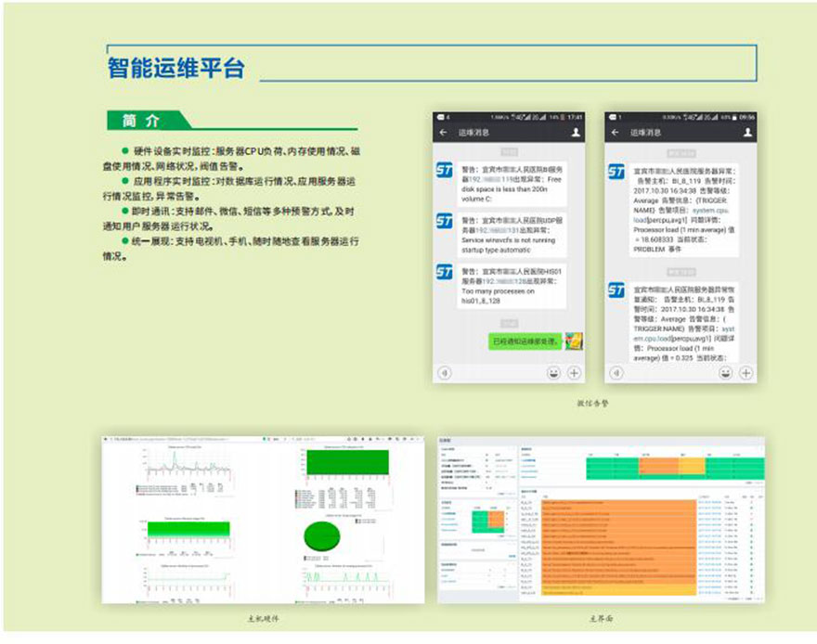The width and height of the screenshot is (817, 644).
Task: Tap back arrow in left phone chat header
Action: coord(443,133)
